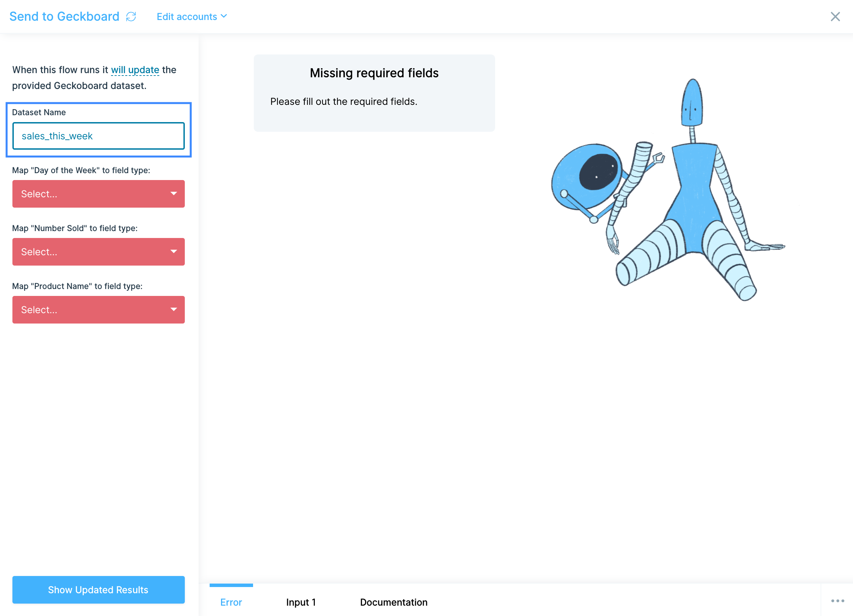Switch to the Error tab
Image resolution: width=853 pixels, height=616 pixels.
(231, 602)
